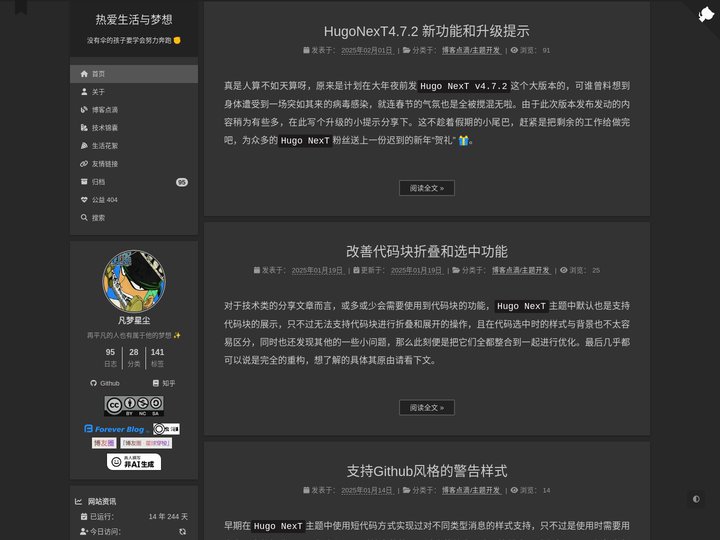Click the heart icon beside 公益 404
This screenshot has width=720, height=540.
tap(84, 200)
